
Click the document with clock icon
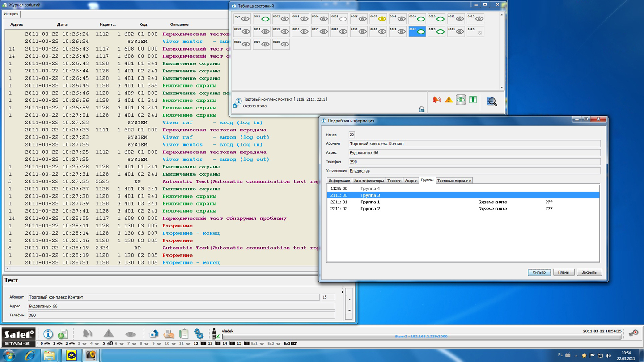pos(63,334)
